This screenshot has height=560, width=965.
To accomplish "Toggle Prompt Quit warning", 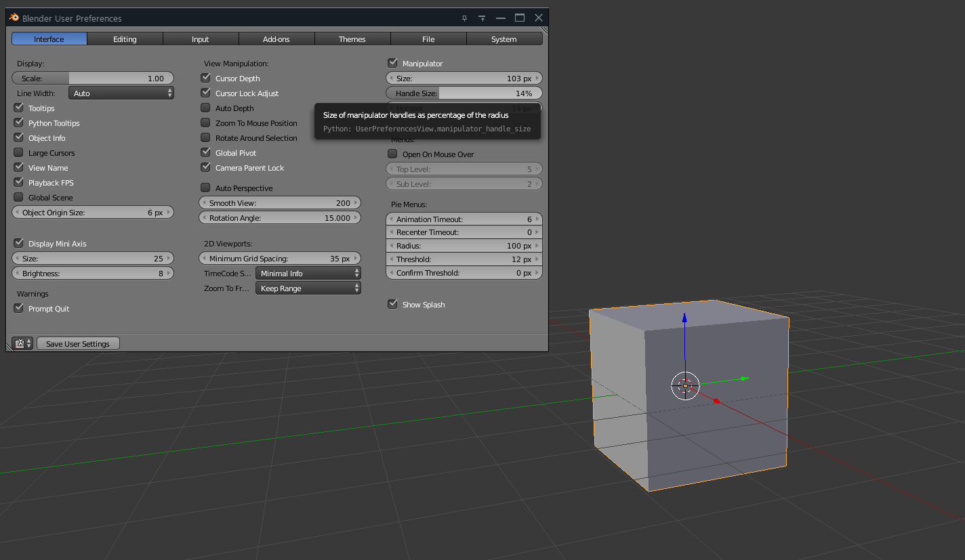I will pyautogui.click(x=18, y=309).
